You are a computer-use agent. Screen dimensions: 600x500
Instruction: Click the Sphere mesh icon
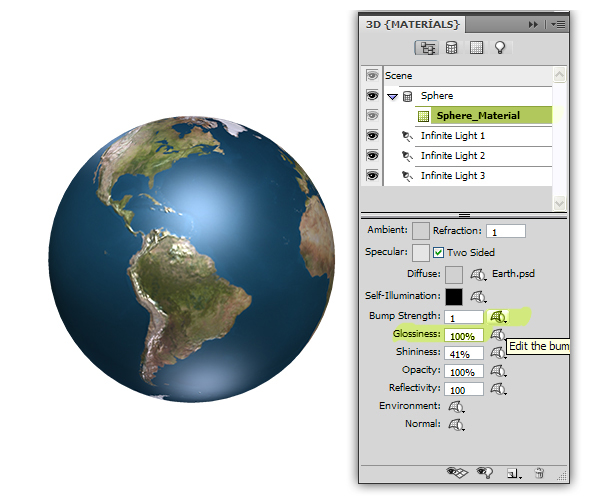pyautogui.click(x=408, y=96)
